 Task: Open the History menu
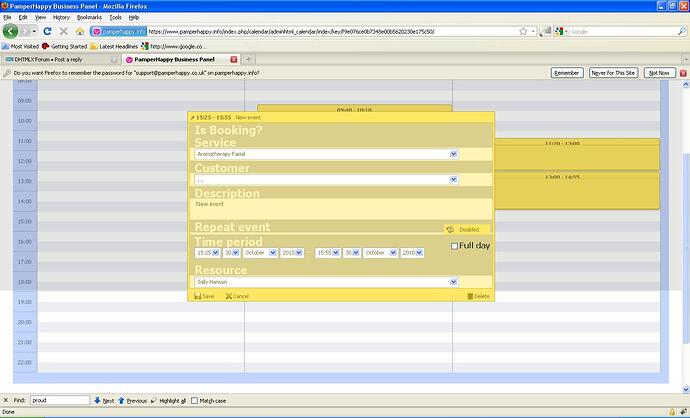pyautogui.click(x=61, y=17)
